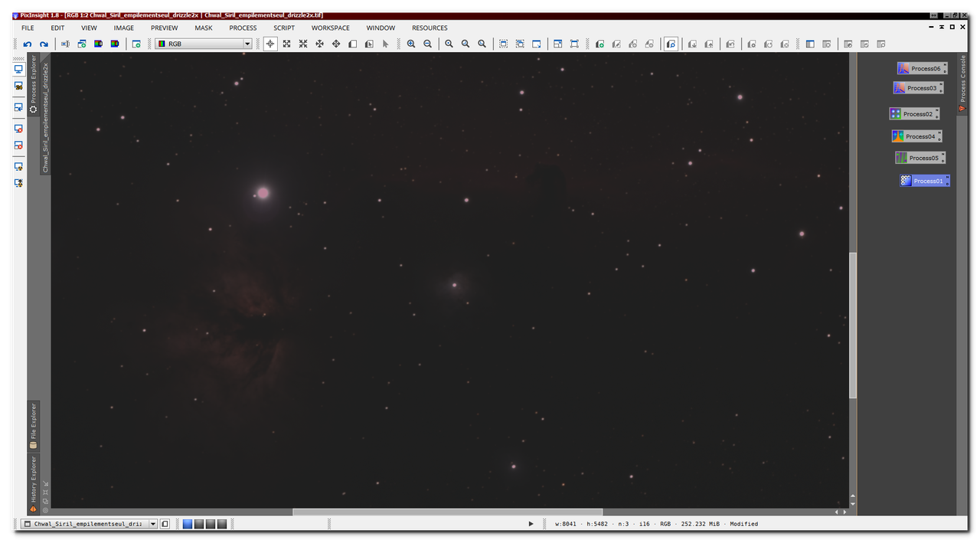Open the IMAGE menu

click(x=124, y=28)
